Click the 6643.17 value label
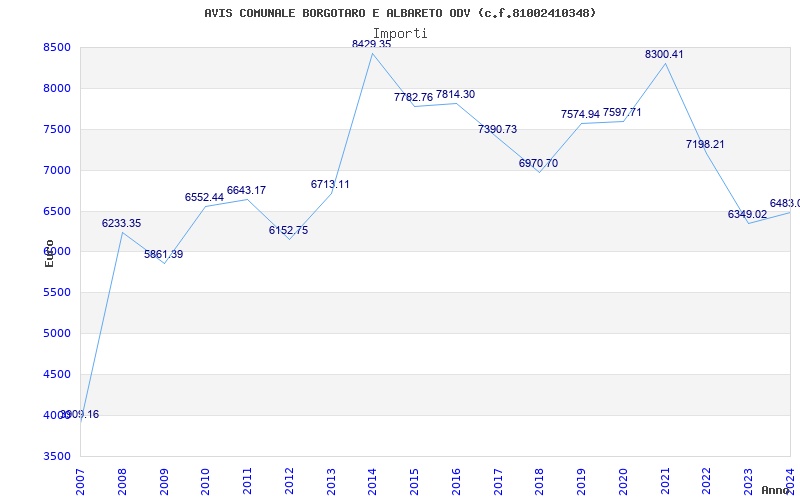This screenshot has height=500, width=800. tap(246, 190)
